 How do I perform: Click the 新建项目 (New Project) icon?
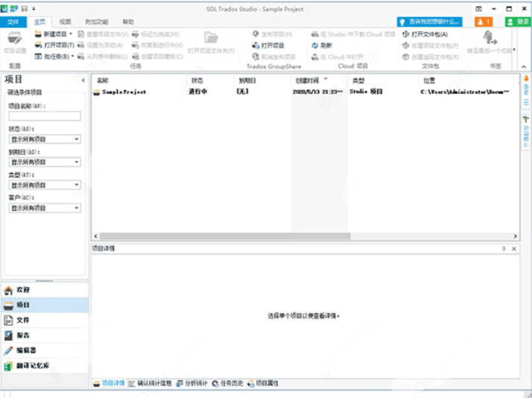38,34
